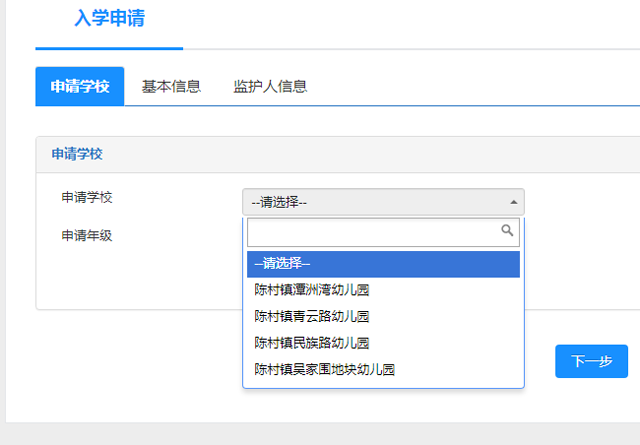
Task: Click the blue underline beneath 入学申请
Action: coord(109,49)
